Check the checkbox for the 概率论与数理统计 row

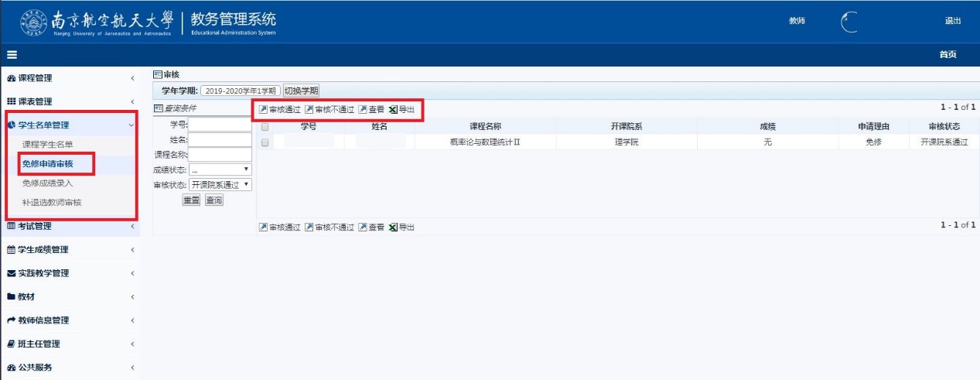[265, 142]
